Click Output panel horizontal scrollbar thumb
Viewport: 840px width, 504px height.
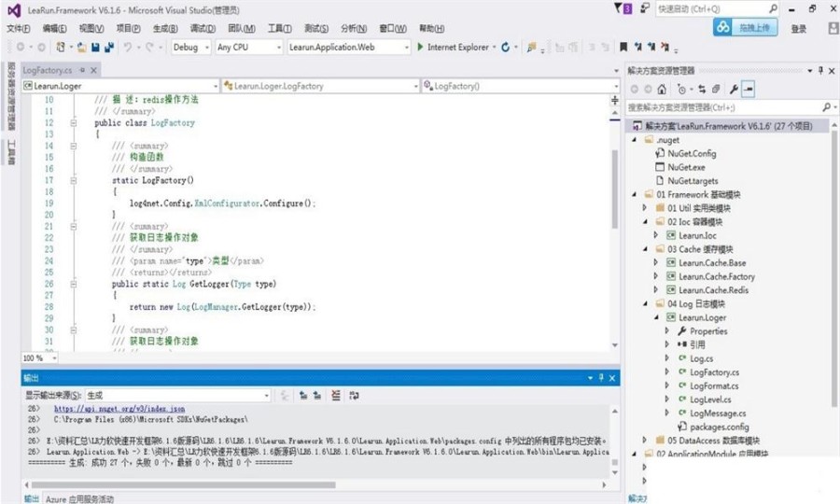click(x=183, y=484)
